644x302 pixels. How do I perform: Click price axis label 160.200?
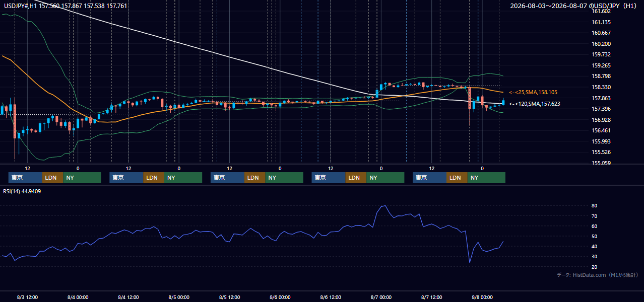click(601, 44)
